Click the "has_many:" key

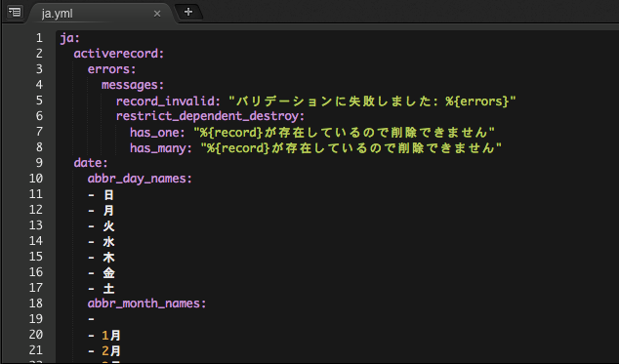[161, 148]
